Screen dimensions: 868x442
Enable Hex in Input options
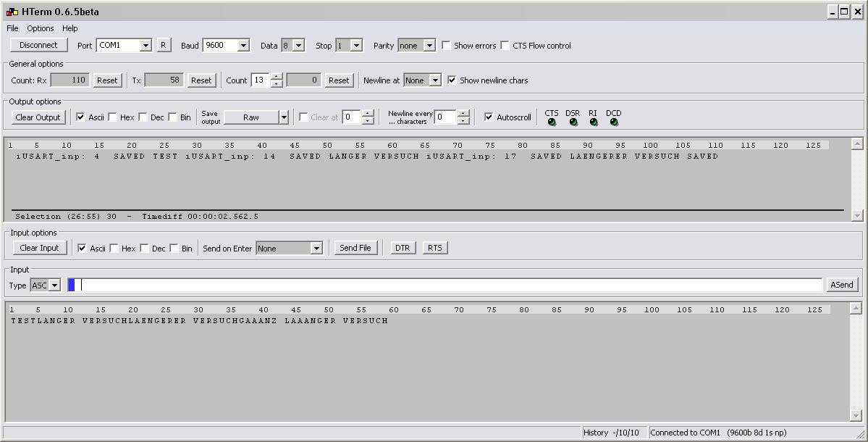click(114, 248)
